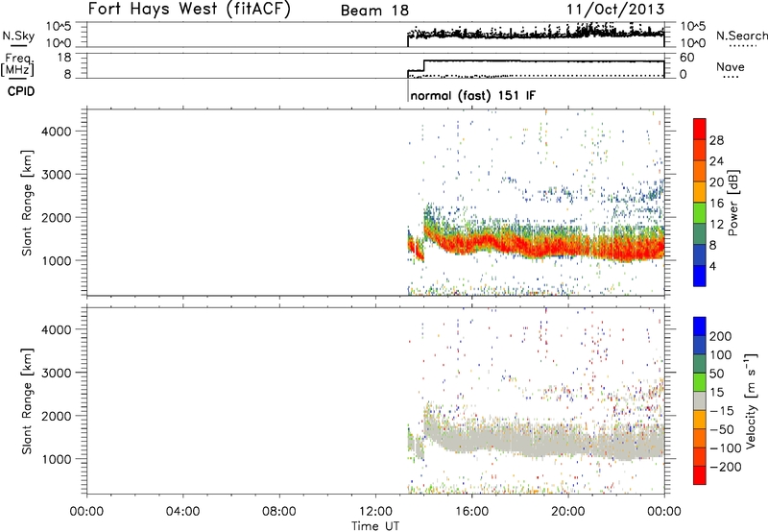This screenshot has width=768, height=532.
Task: Click the '16:00' time axis tick label
Action: pos(471,512)
